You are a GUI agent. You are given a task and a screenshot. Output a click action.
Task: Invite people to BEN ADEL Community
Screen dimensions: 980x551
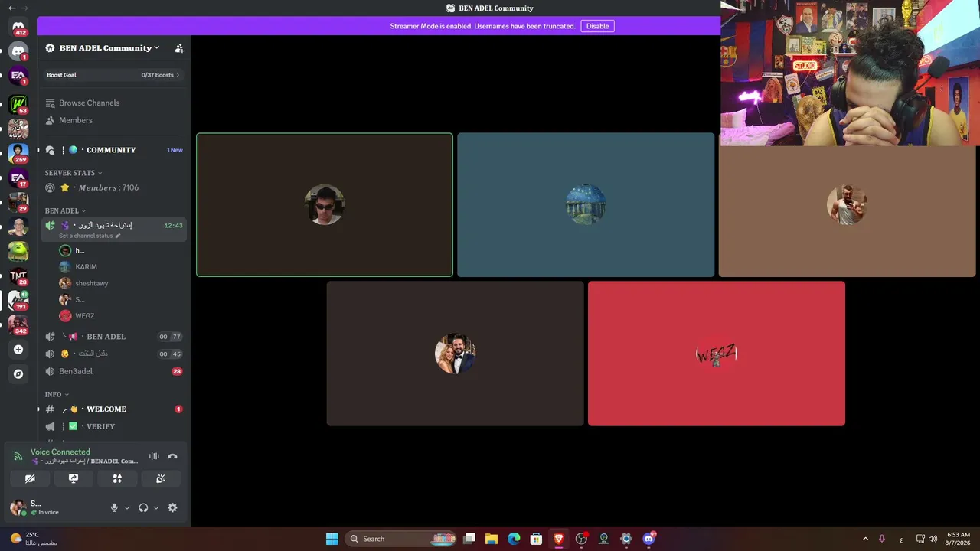click(179, 48)
